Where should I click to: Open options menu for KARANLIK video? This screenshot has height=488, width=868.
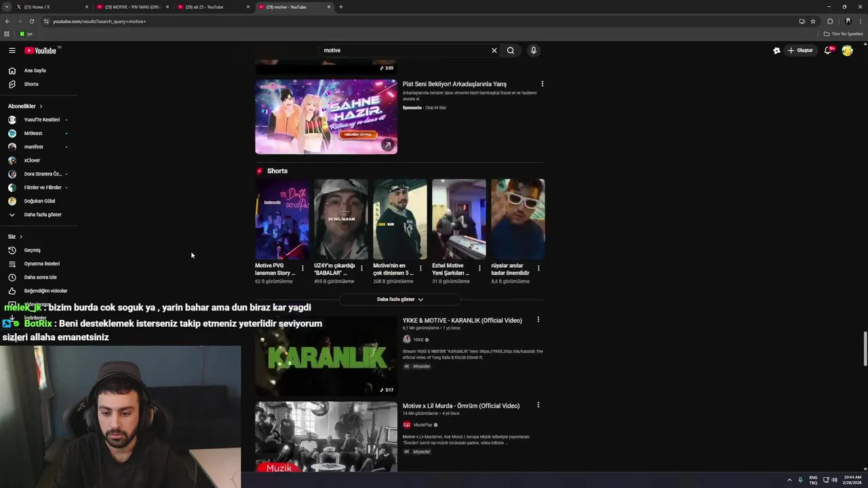(538, 319)
